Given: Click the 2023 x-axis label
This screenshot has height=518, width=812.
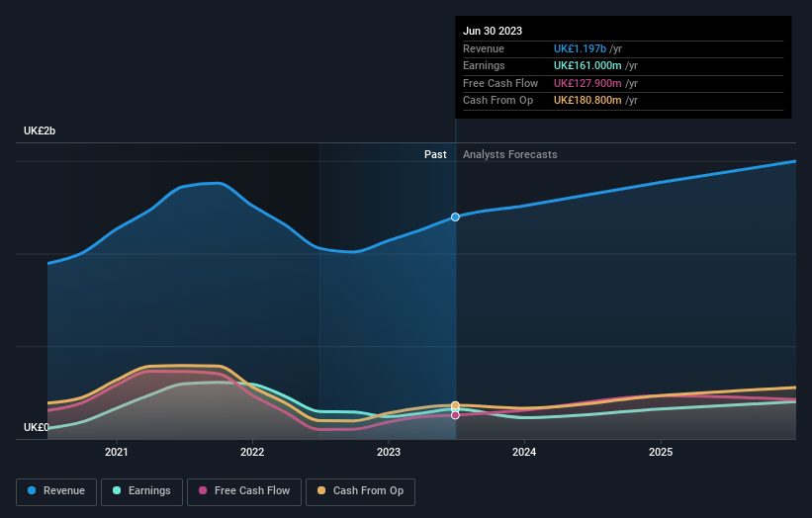Looking at the screenshot, I should 389,452.
